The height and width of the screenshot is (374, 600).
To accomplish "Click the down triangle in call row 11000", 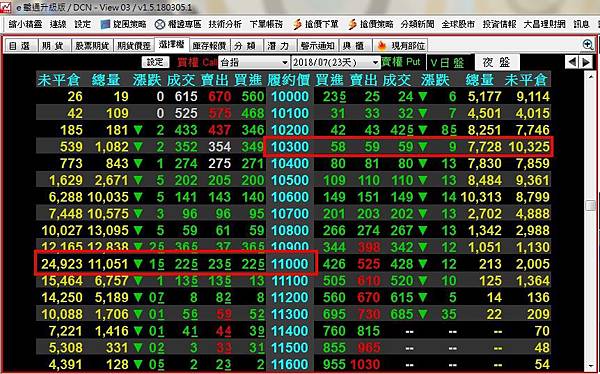I will pos(138,264).
